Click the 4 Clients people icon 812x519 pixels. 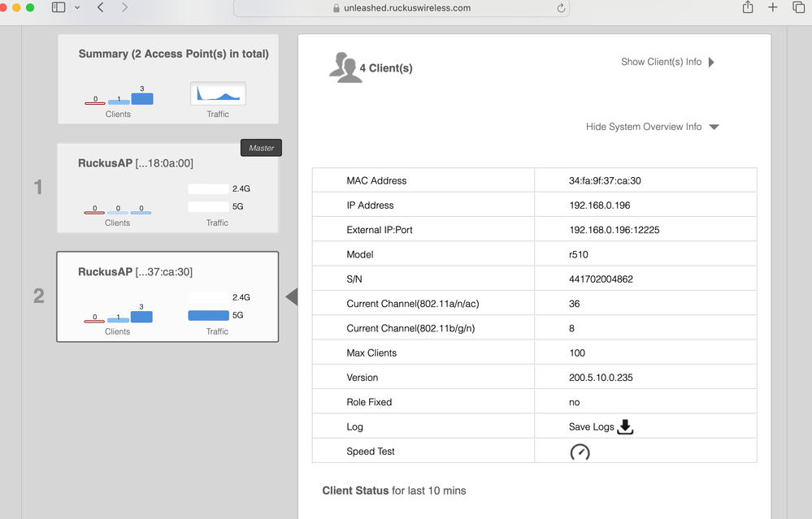point(345,67)
